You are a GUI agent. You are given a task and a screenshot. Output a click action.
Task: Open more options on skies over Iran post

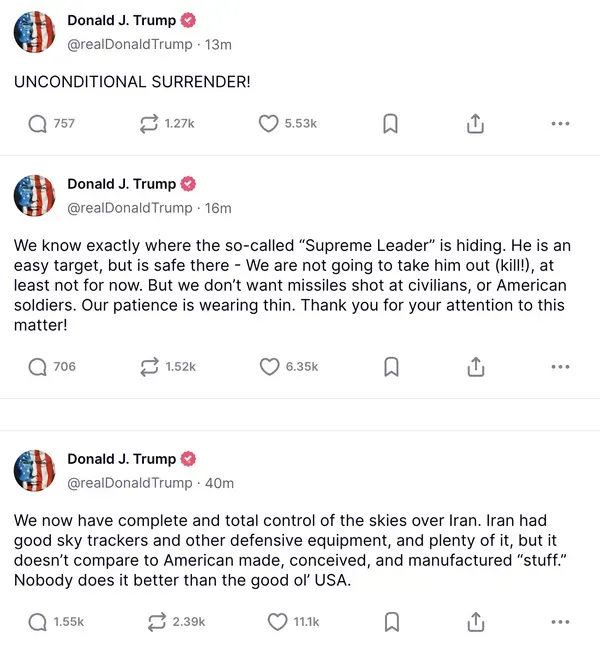[560, 622]
